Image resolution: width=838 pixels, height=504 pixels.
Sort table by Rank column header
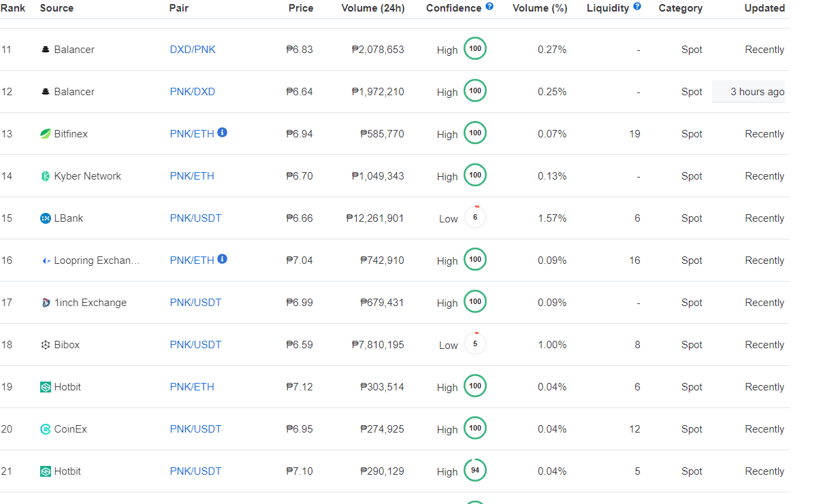coord(13,8)
